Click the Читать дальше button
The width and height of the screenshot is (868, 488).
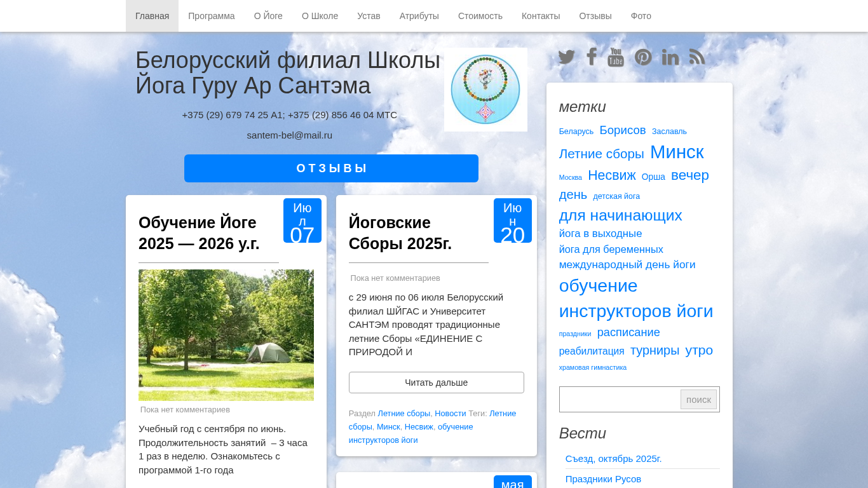[436, 383]
